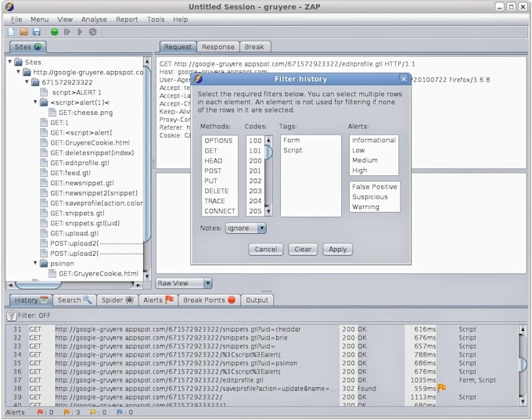Click the Open Session folder icon
Image resolution: width=532 pixels, height=420 pixels.
pyautogui.click(x=24, y=32)
